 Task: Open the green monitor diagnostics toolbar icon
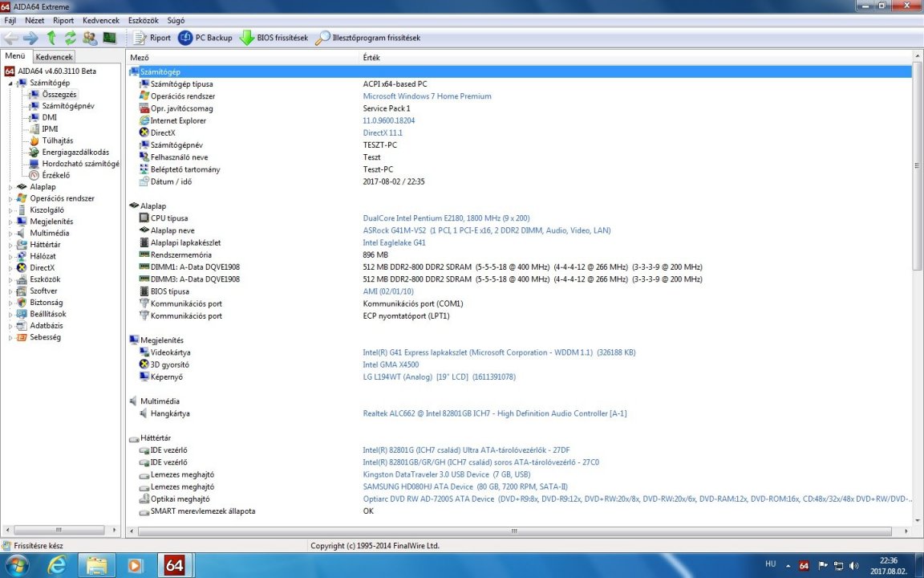(x=110, y=38)
